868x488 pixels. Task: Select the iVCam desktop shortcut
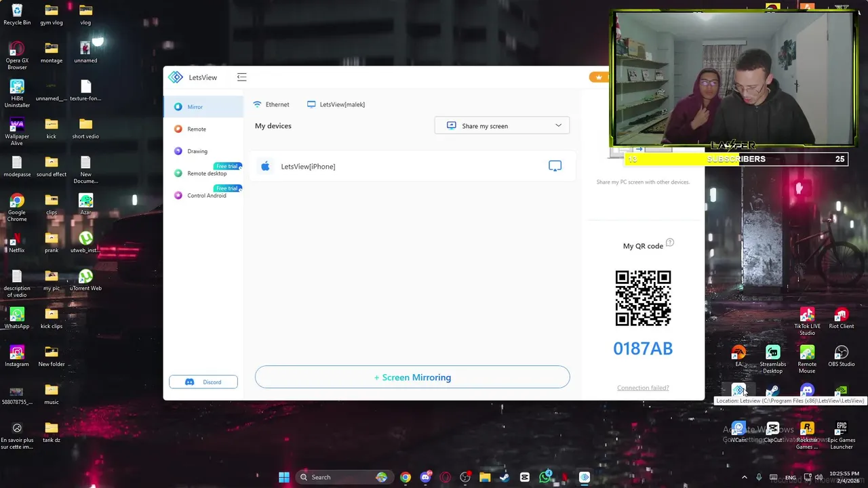[738, 432]
